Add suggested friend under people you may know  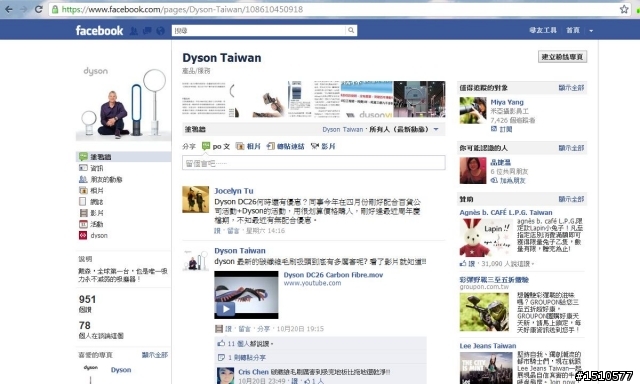509,180
